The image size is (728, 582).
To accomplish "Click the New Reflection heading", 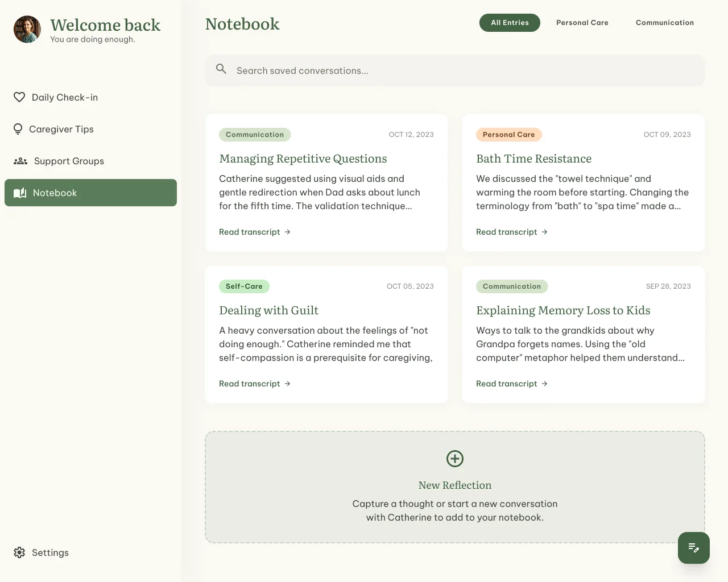I will 455,485.
